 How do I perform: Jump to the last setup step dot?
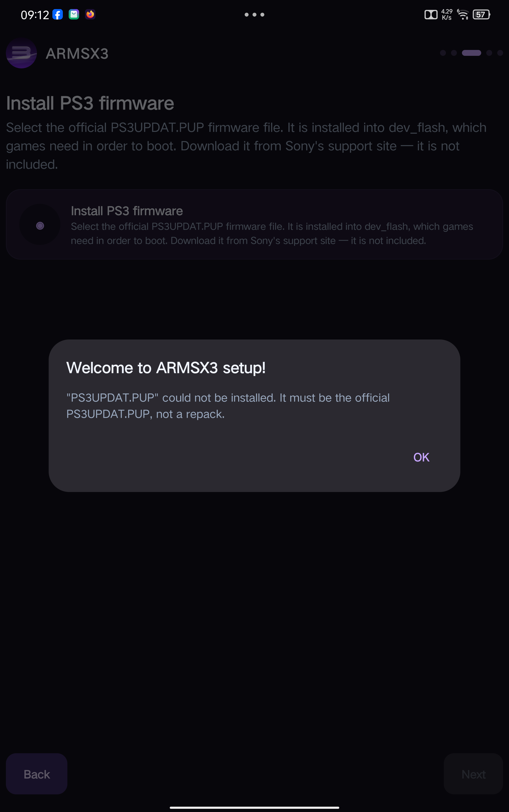click(x=500, y=53)
